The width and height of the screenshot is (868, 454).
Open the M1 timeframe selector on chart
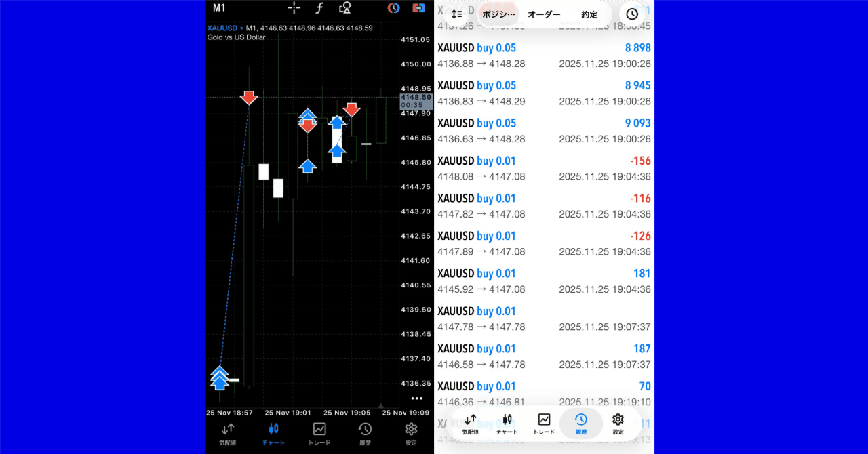click(x=219, y=8)
